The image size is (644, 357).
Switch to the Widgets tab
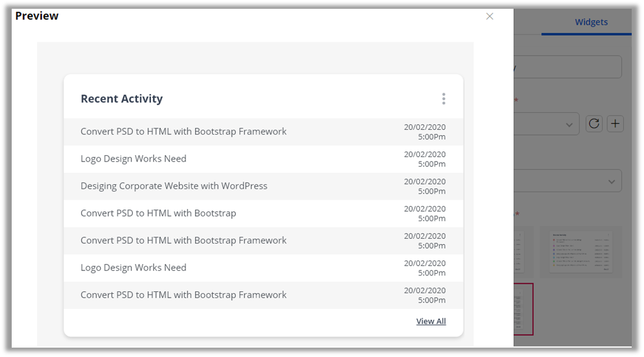click(x=591, y=22)
